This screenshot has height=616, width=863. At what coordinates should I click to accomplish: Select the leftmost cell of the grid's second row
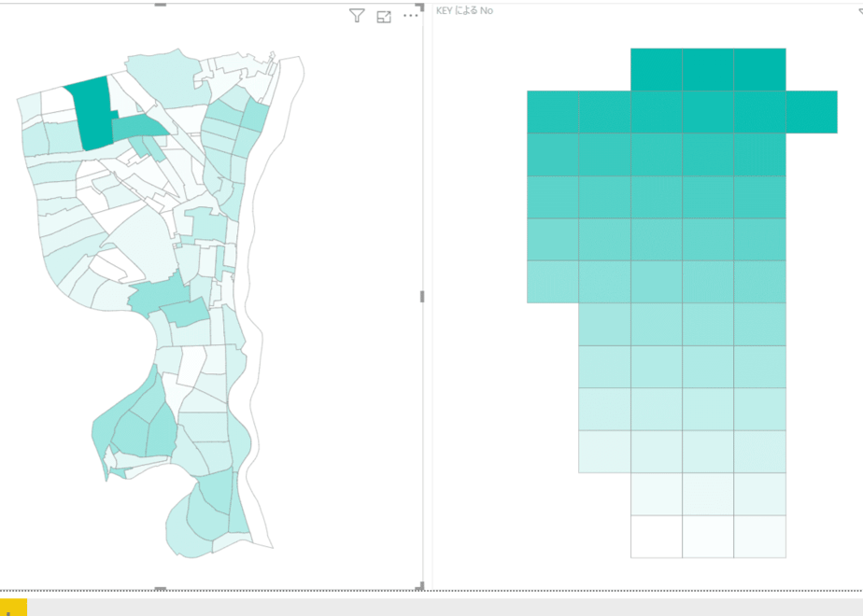point(553,112)
